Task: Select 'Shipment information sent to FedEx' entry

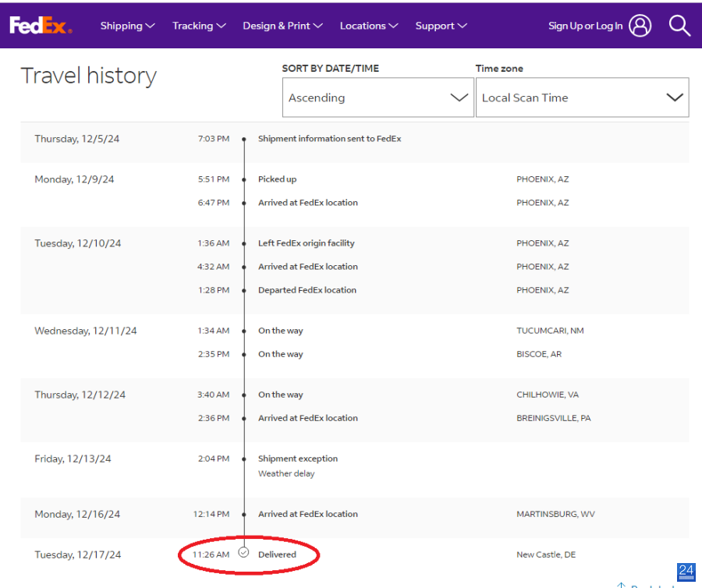Action: click(x=329, y=139)
